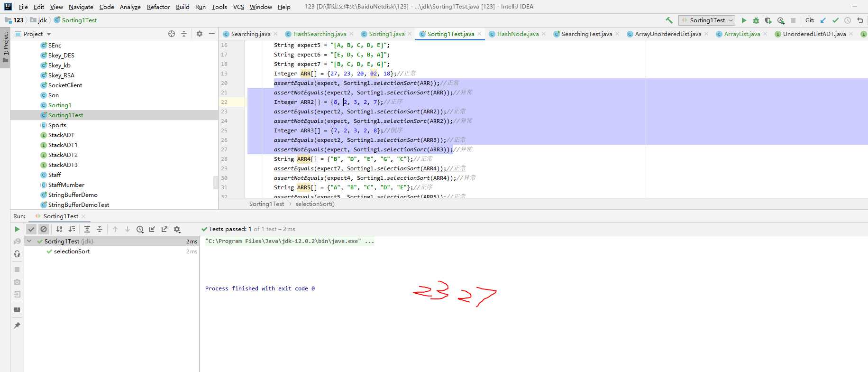Collapse all in Project panel
This screenshot has height=372, width=868.
tap(184, 34)
